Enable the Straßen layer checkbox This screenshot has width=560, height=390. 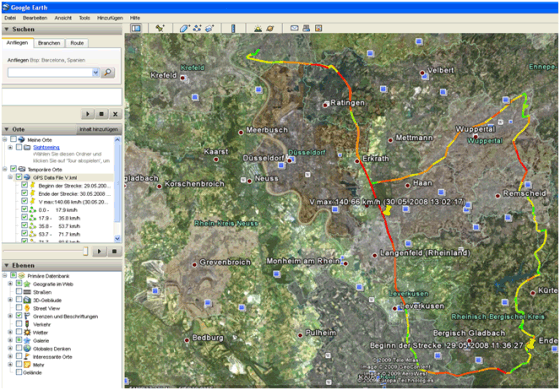(x=19, y=292)
